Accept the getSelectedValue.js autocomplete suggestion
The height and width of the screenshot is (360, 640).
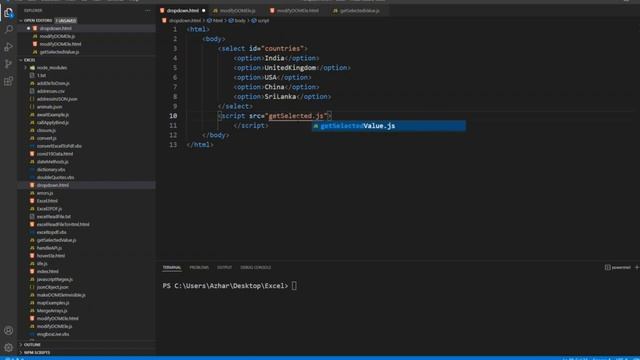[389, 126]
